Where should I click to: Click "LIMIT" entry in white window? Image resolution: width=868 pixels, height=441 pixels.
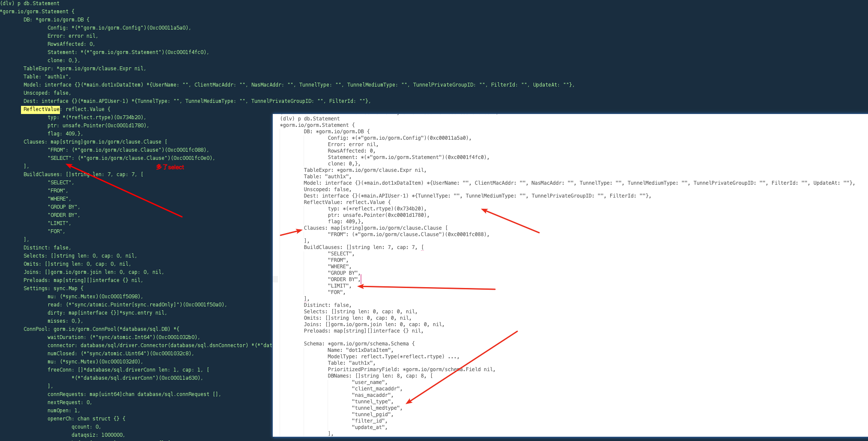click(340, 286)
